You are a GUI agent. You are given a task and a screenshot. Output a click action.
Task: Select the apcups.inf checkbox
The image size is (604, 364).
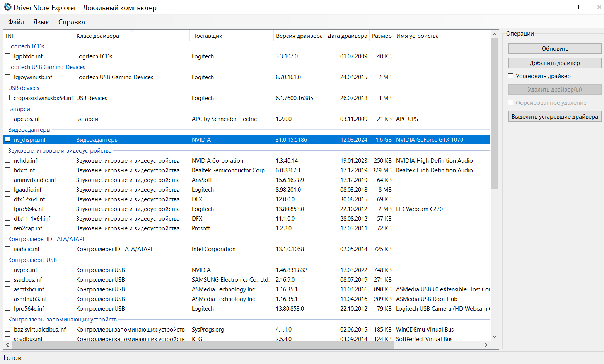[x=8, y=119]
